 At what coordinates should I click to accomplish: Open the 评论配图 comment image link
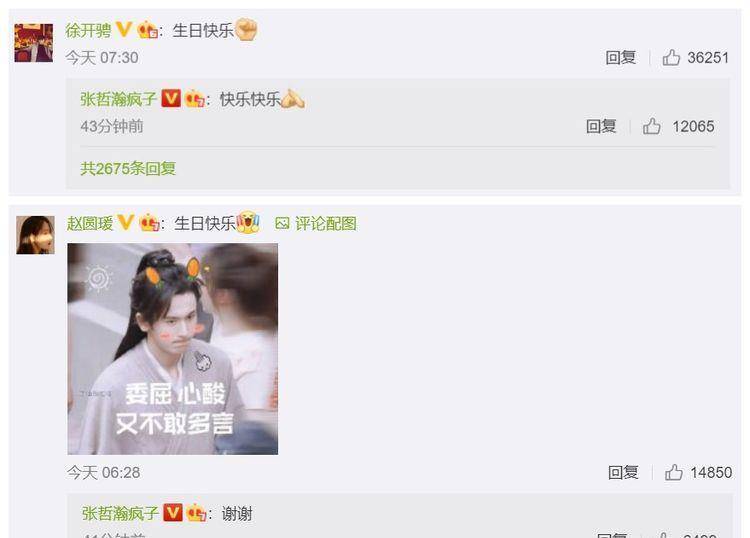pos(325,223)
